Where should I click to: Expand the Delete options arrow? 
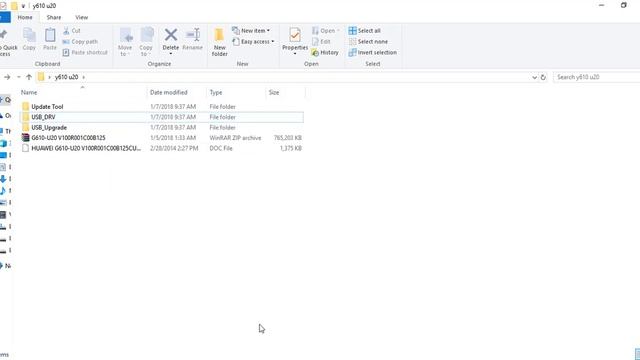point(171,54)
